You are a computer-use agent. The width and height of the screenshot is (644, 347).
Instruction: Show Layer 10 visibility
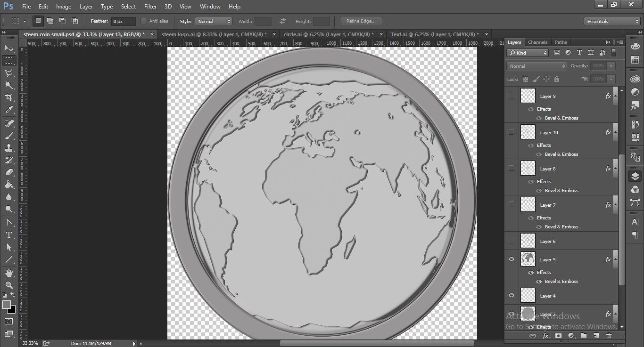coord(512,132)
